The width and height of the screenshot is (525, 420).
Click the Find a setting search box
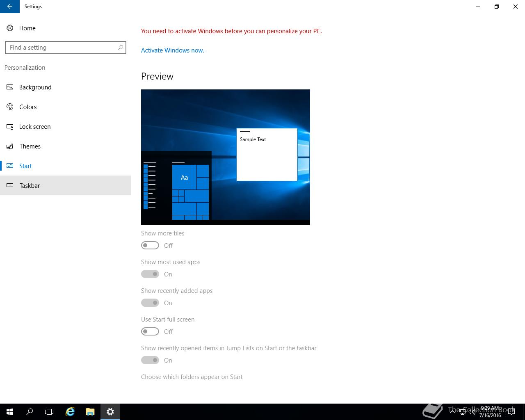click(x=66, y=48)
